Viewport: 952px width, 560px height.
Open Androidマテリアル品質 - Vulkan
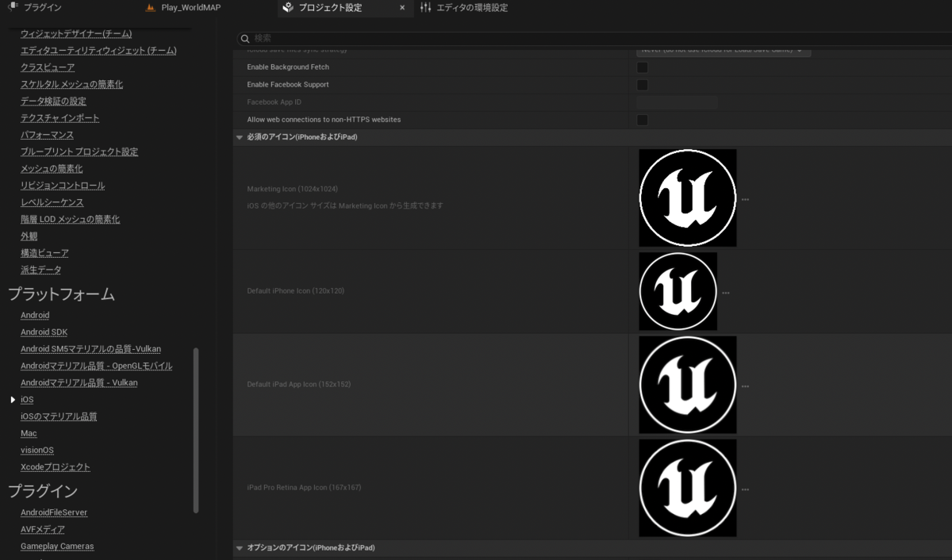coord(79,382)
